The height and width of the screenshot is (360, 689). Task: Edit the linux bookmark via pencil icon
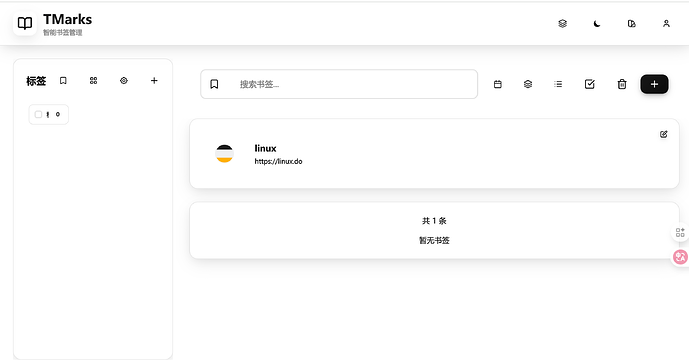click(x=664, y=135)
